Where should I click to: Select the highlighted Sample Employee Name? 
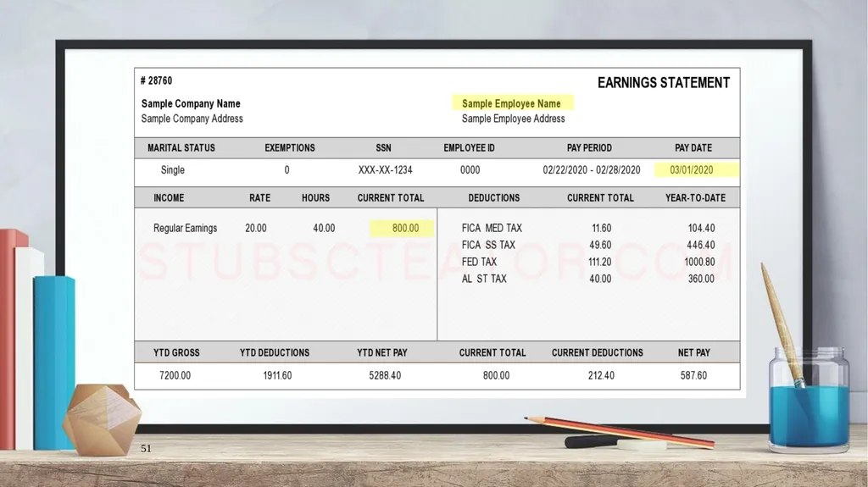coord(511,103)
